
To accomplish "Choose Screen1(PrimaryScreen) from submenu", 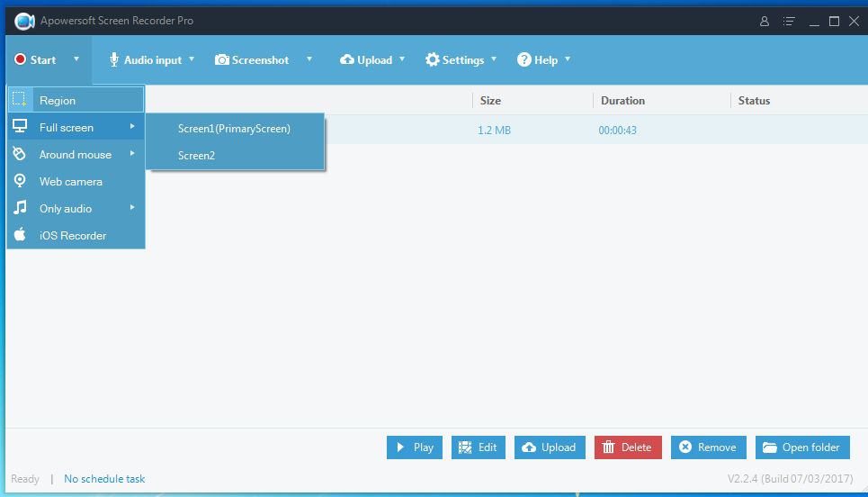I will (x=234, y=129).
